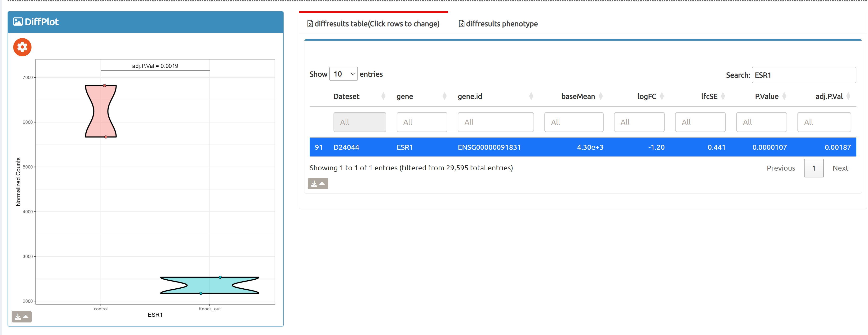
Task: Click the pink control violin in plot
Action: (101, 111)
